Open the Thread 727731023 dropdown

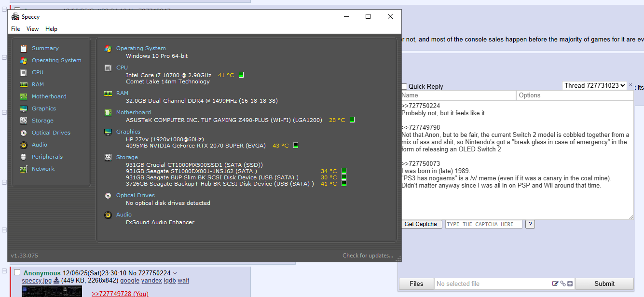click(x=594, y=85)
